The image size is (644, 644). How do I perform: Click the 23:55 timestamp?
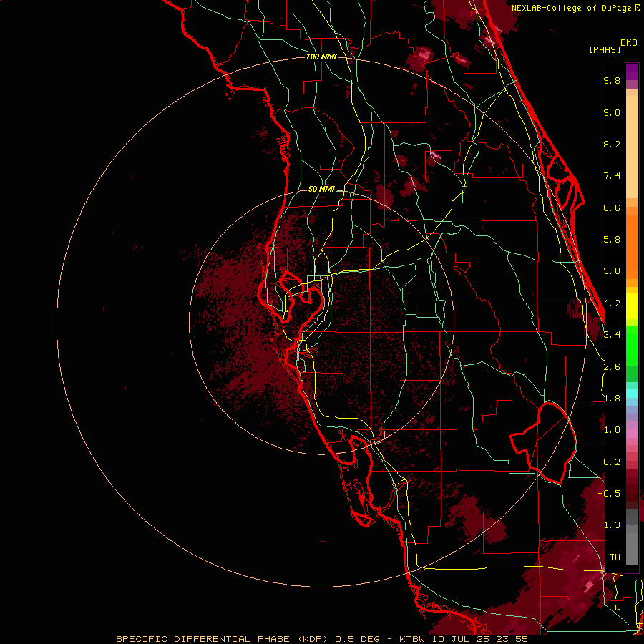tap(512, 639)
